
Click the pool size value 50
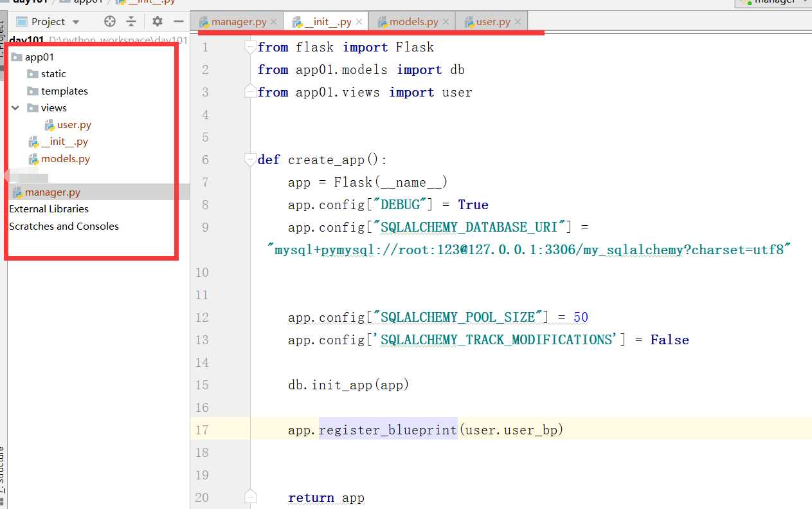(x=581, y=317)
